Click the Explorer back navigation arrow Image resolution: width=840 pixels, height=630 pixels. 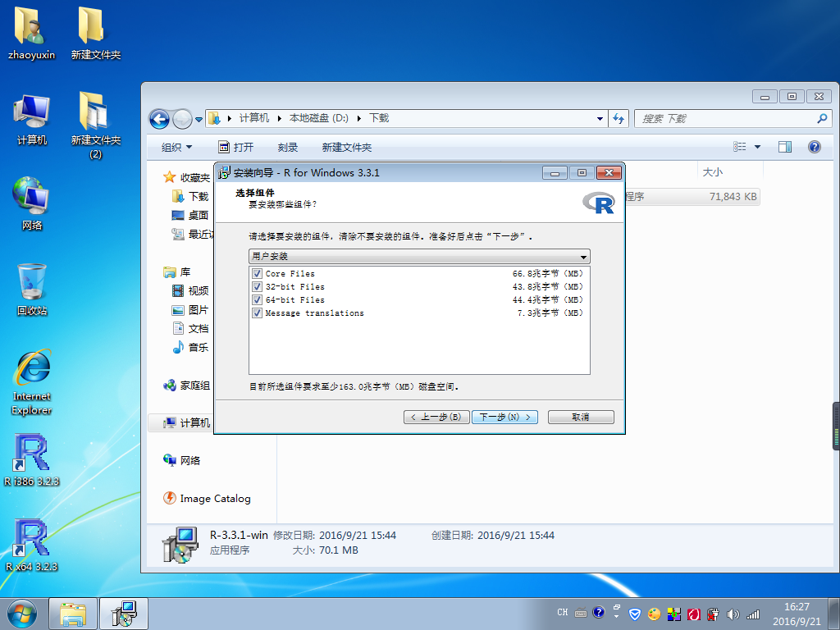(x=159, y=119)
